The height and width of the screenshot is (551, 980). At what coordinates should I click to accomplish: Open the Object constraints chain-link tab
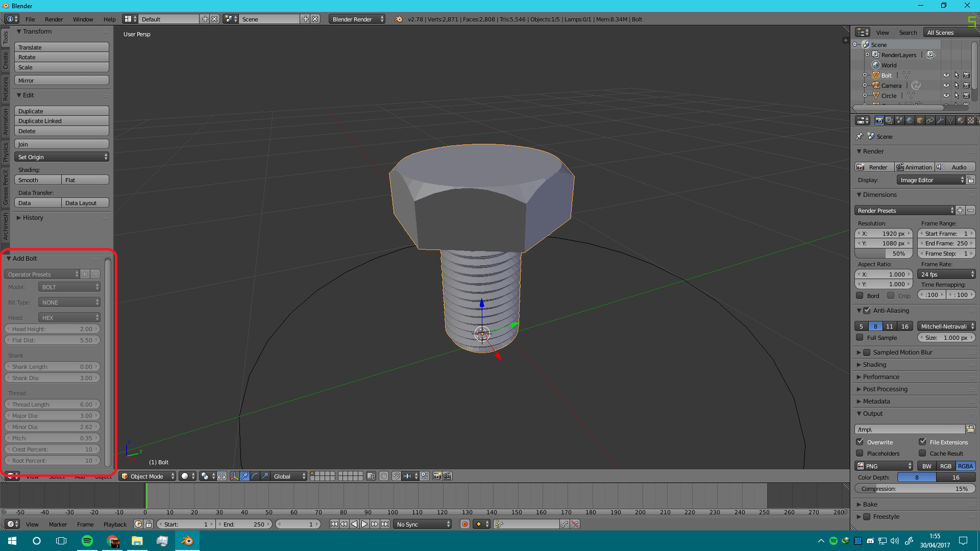930,120
